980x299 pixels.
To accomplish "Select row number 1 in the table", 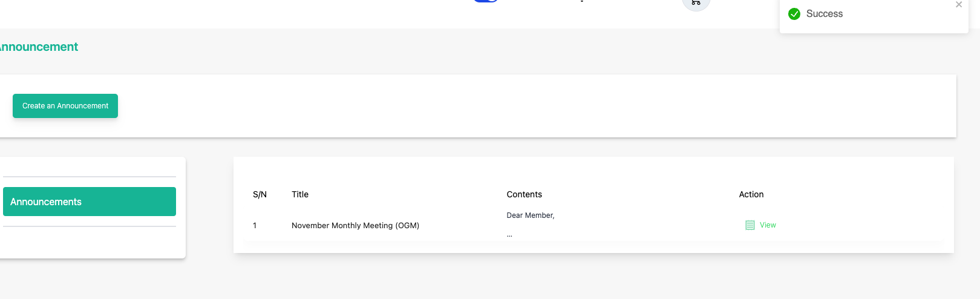I will (x=255, y=225).
